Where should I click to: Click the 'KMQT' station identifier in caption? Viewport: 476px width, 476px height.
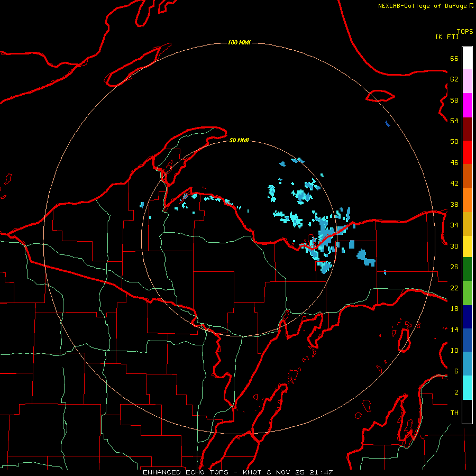[253, 472]
